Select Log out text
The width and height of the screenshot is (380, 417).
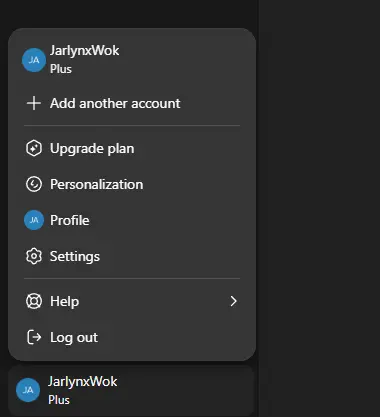74,337
